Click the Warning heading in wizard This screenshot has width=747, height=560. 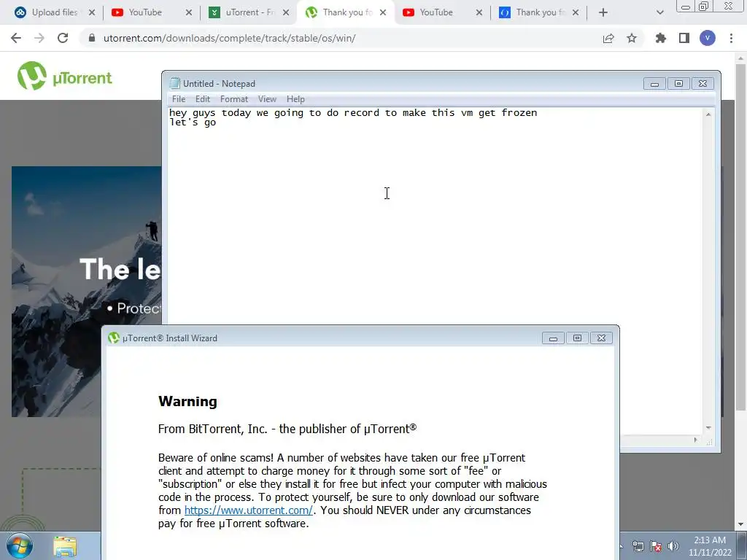click(187, 402)
